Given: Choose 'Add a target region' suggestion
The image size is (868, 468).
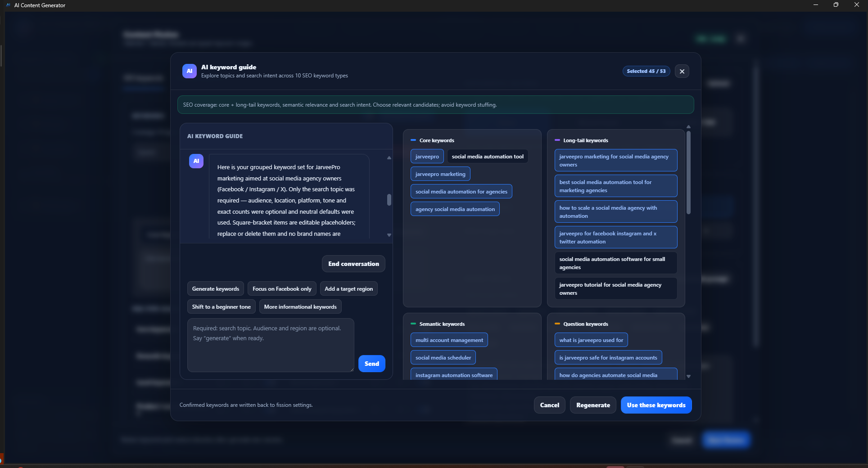Looking at the screenshot, I should pyautogui.click(x=348, y=289).
